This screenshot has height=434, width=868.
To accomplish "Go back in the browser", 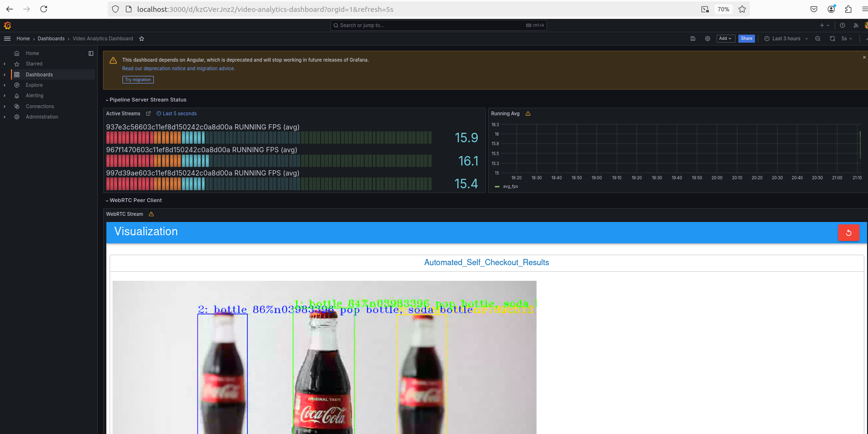I will click(x=9, y=9).
